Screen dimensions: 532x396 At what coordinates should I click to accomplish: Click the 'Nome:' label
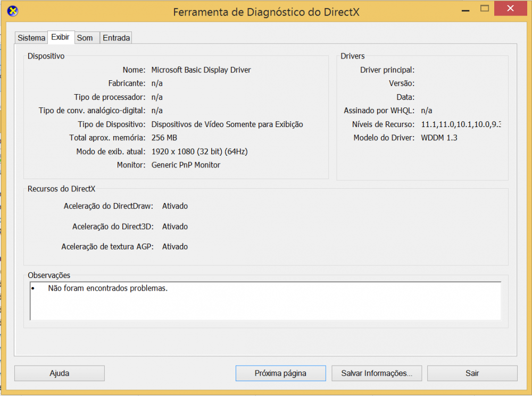134,70
